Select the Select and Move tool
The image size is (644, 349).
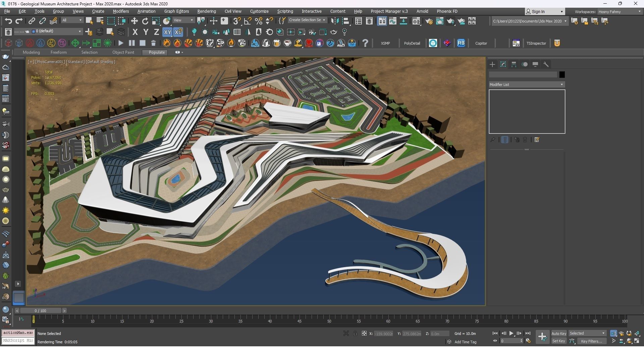(x=134, y=21)
